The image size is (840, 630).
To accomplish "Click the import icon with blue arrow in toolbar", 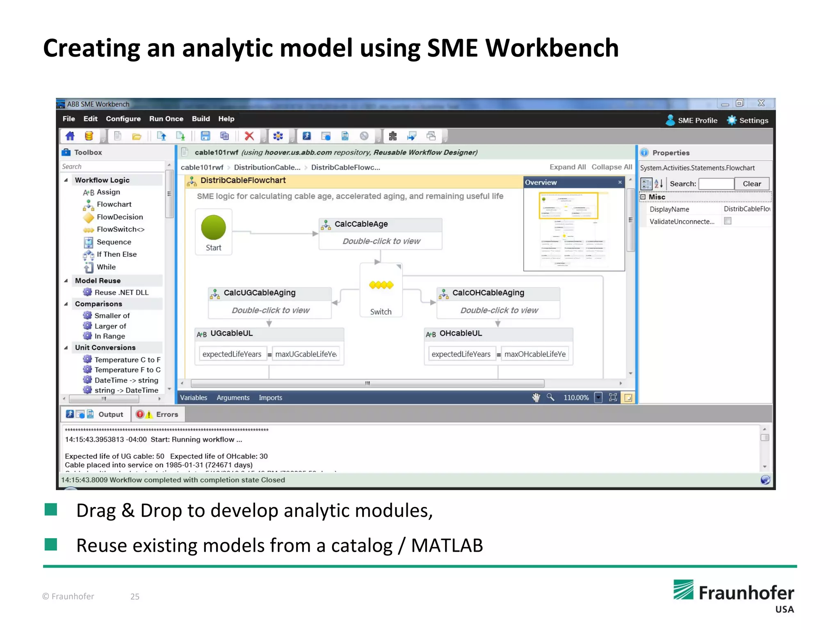I will tap(412, 136).
